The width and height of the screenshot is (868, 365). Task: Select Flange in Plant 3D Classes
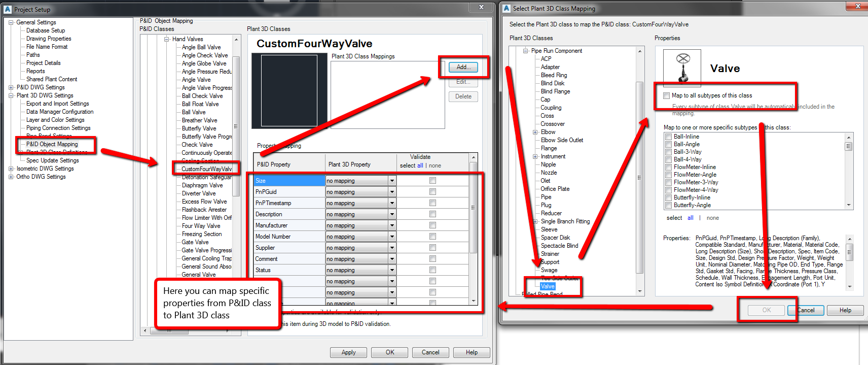pyautogui.click(x=549, y=148)
